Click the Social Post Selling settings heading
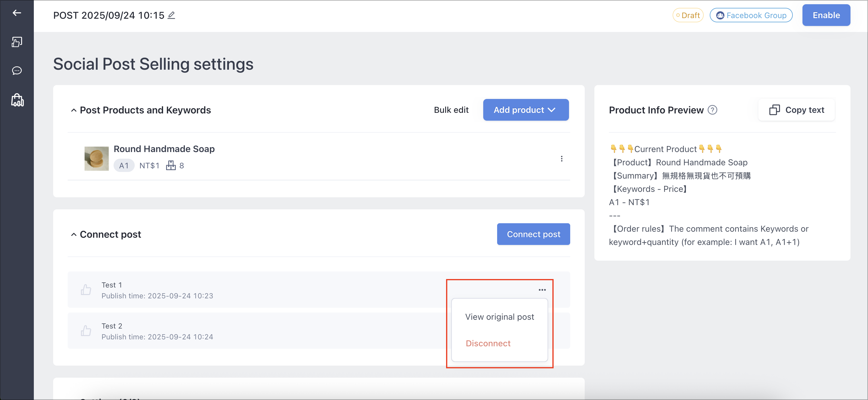Image resolution: width=868 pixels, height=400 pixels. pos(153,64)
